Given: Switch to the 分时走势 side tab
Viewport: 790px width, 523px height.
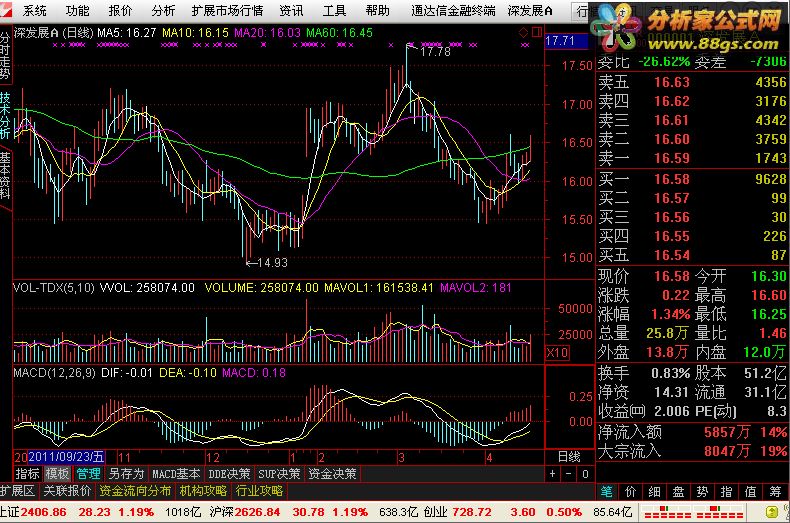Looking at the screenshot, I should (5, 55).
